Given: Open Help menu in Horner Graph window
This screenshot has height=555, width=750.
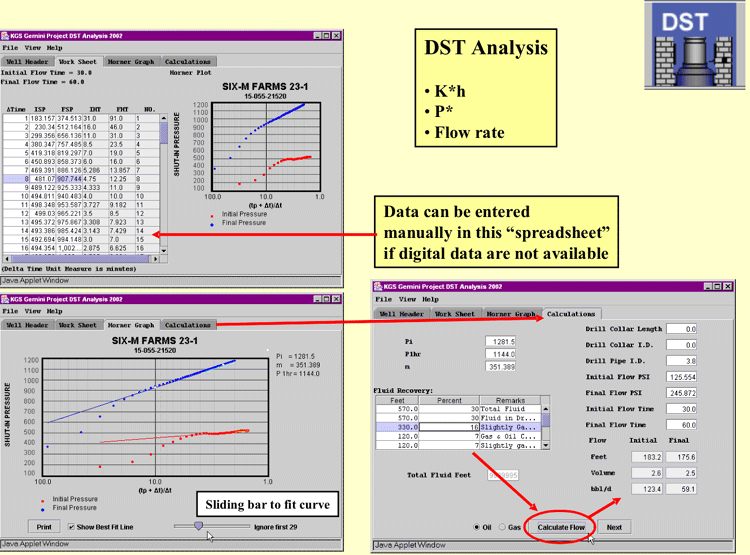Looking at the screenshot, I should click(x=55, y=311).
